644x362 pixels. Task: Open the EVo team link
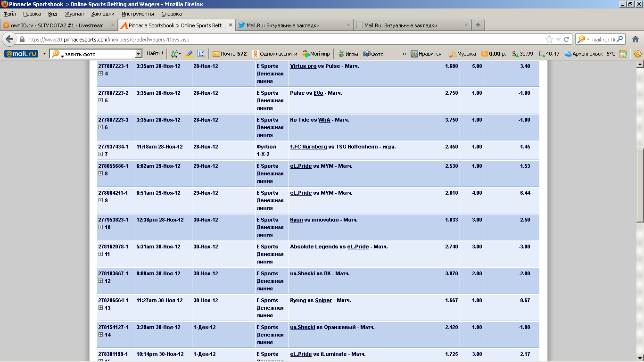318,93
